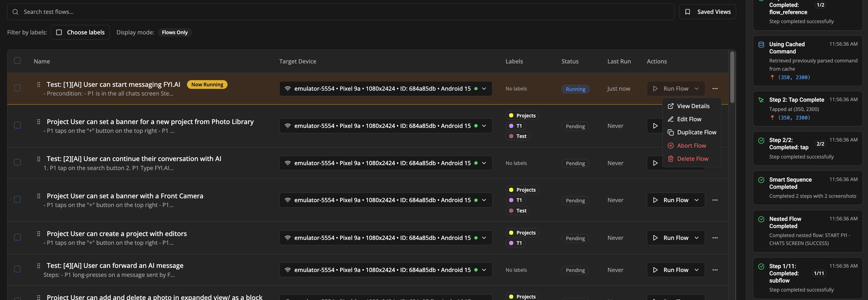Click red Test label on Photo Library flow
This screenshot has height=300, width=868.
(518, 136)
